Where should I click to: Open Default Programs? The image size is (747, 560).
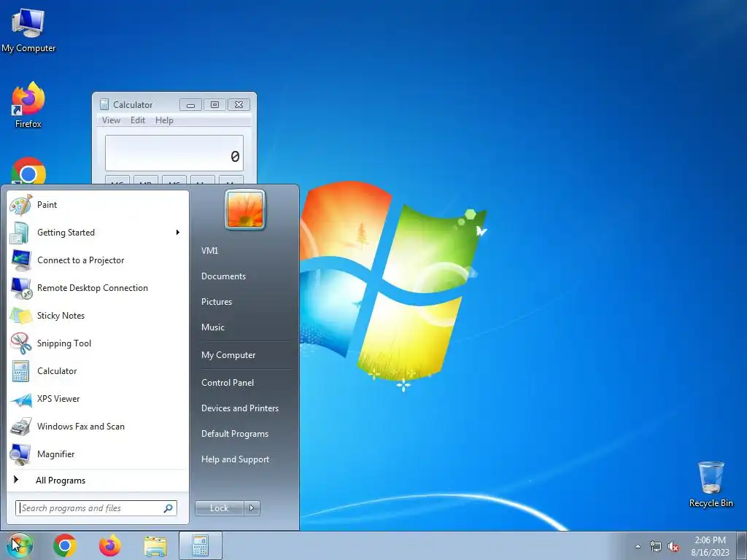(x=235, y=434)
